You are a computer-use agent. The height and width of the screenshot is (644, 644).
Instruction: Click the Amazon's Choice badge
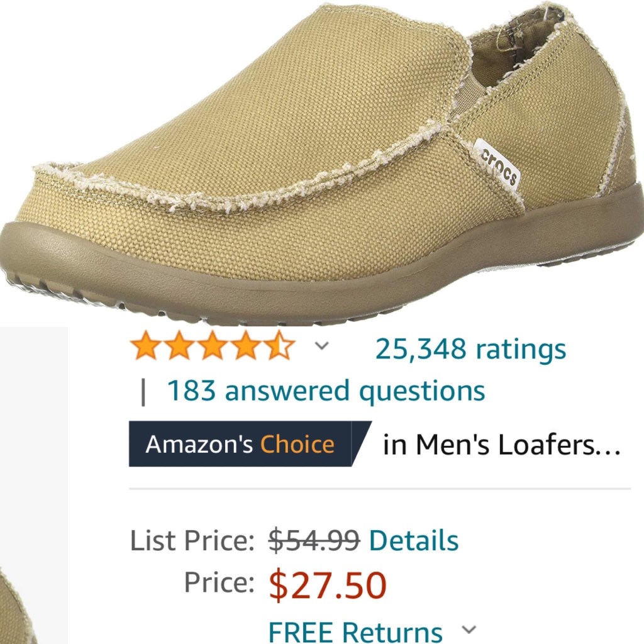(250, 444)
